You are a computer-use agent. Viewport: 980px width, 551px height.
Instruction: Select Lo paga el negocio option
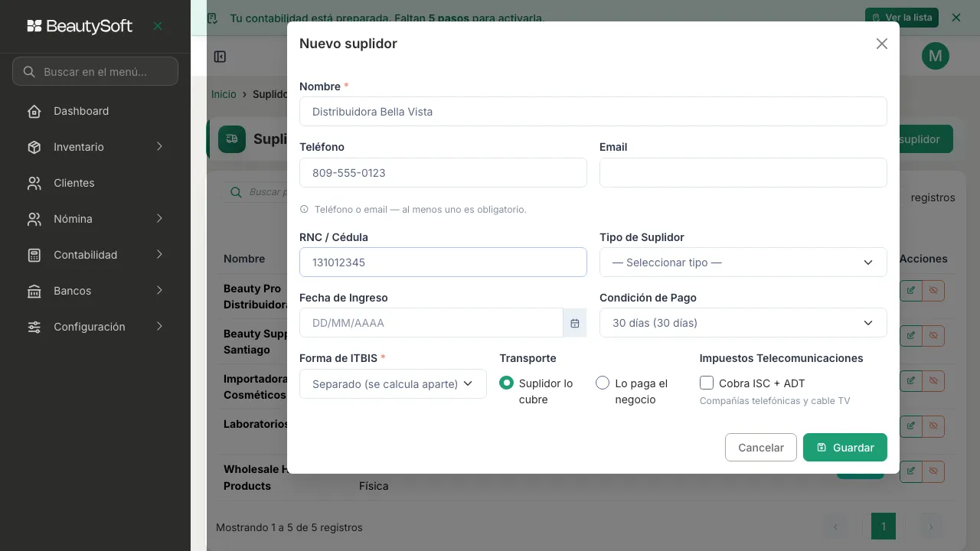click(603, 383)
